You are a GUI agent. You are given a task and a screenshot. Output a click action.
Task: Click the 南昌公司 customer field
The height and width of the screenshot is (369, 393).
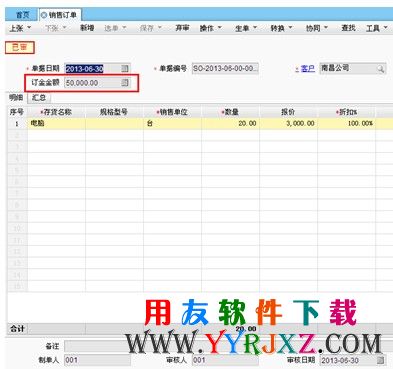pyautogui.click(x=353, y=69)
